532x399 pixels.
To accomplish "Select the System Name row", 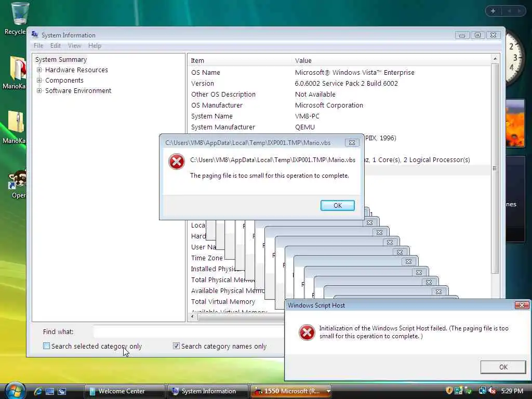I will click(340, 116).
